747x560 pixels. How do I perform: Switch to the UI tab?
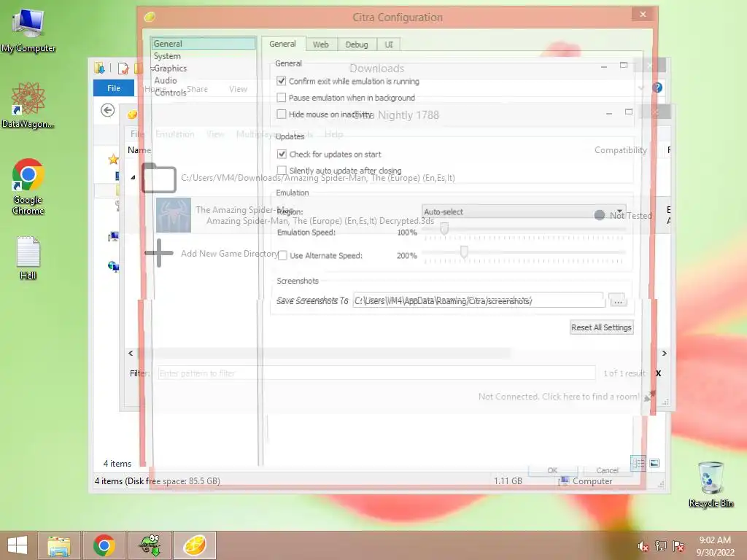[x=389, y=44]
